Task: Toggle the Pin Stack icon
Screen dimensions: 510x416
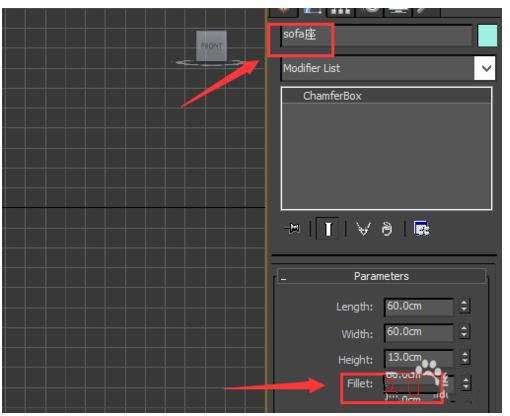Action: 293,229
